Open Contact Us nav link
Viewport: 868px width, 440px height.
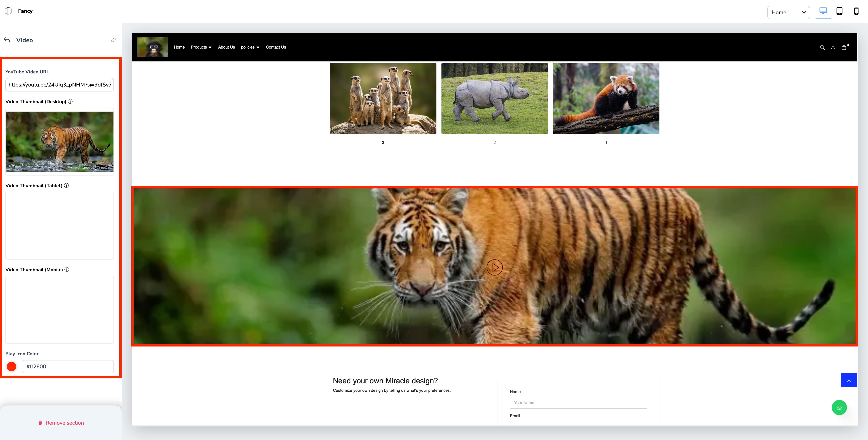click(276, 47)
